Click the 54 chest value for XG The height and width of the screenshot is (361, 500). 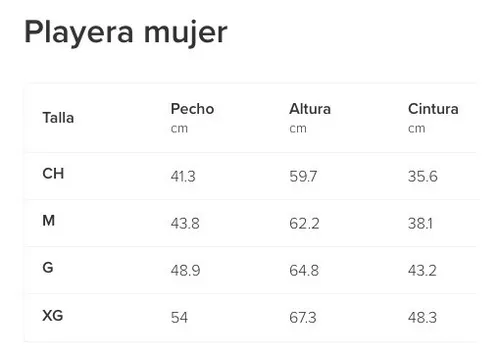(179, 317)
